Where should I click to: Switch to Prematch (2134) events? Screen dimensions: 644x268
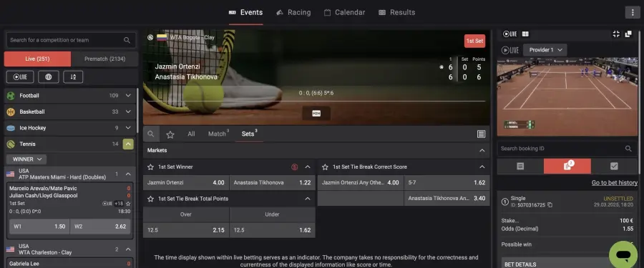point(104,59)
